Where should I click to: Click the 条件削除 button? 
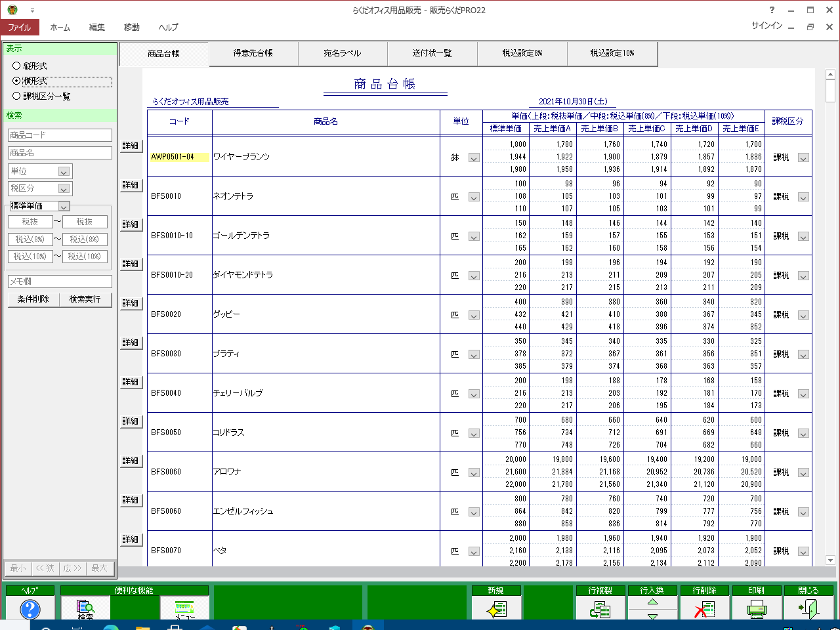[33, 299]
